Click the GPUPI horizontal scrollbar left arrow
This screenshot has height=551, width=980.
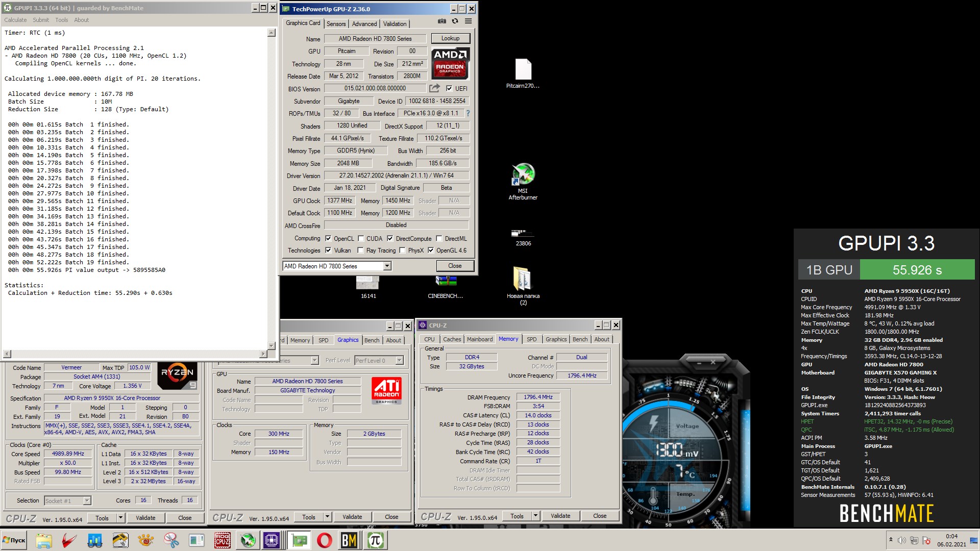coord(7,354)
